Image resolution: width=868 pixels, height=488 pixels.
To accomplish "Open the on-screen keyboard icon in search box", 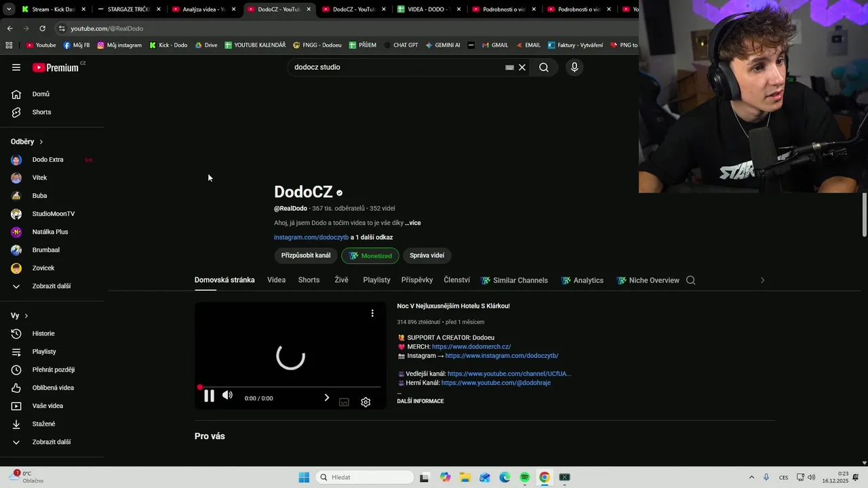I will click(509, 67).
